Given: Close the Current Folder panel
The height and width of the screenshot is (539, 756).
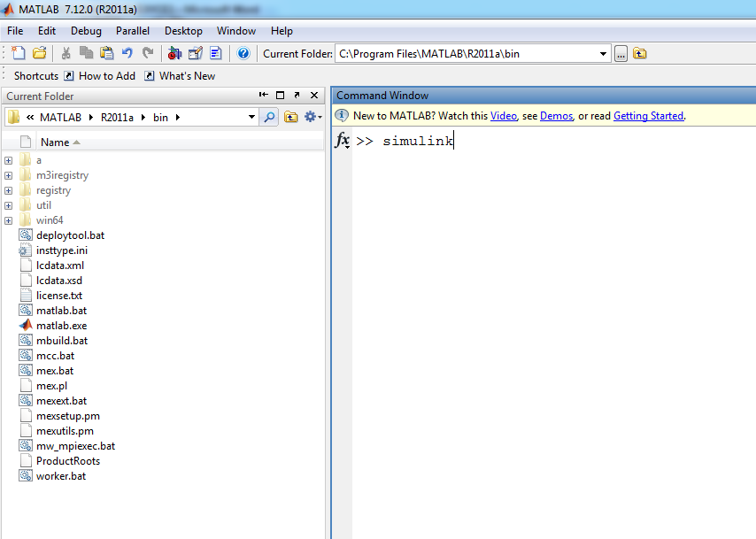Looking at the screenshot, I should (314, 95).
